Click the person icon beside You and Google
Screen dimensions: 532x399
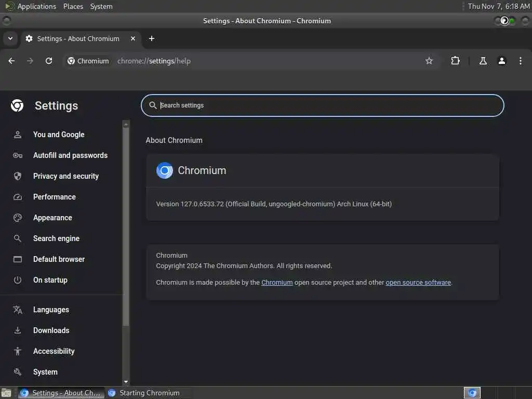point(18,135)
